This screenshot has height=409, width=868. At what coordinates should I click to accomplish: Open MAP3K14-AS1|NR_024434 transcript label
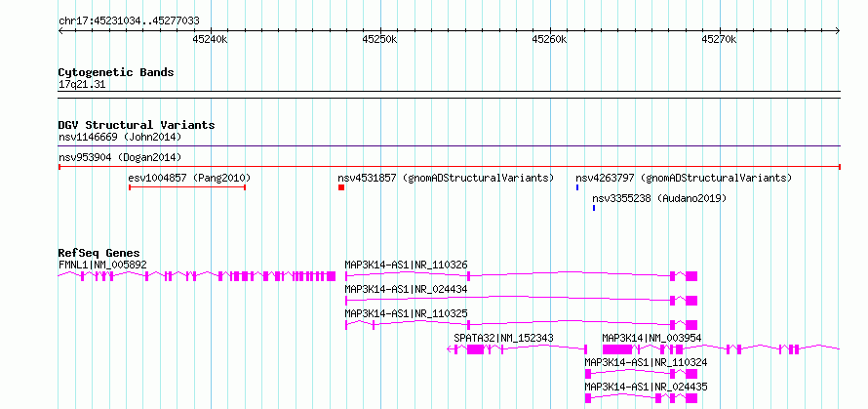pos(406,289)
